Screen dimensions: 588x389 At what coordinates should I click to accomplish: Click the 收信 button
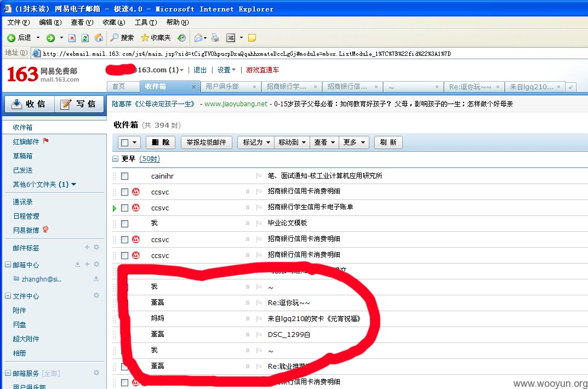30,104
